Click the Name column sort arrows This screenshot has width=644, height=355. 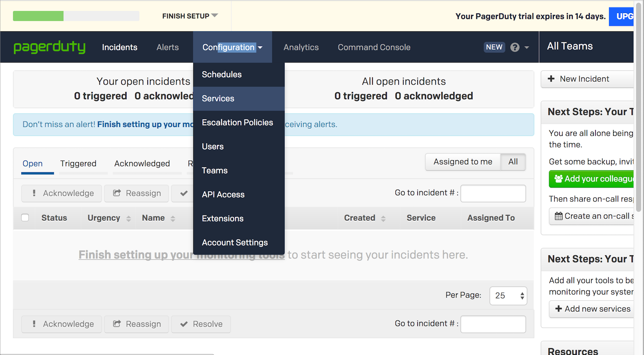pyautogui.click(x=173, y=218)
